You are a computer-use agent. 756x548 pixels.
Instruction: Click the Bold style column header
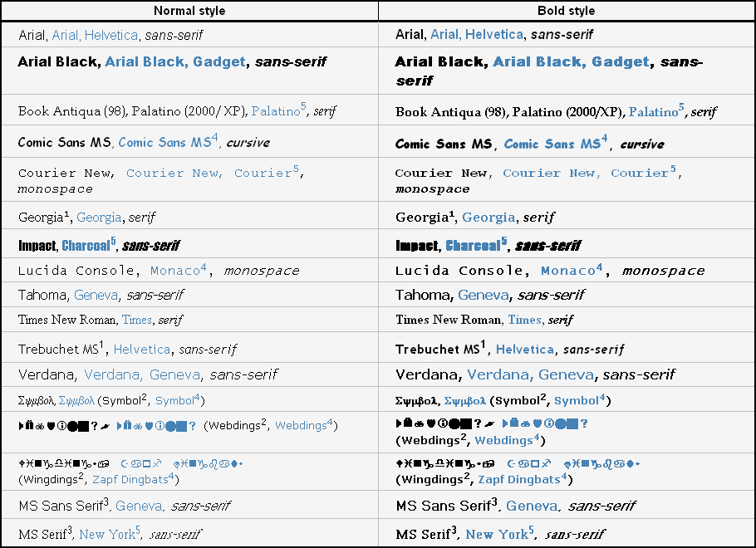pyautogui.click(x=566, y=11)
